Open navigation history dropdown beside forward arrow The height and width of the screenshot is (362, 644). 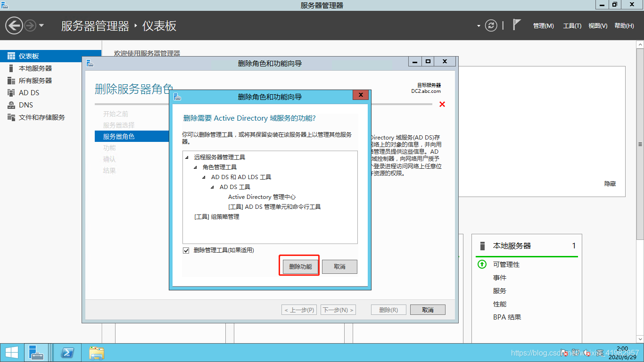[x=41, y=25]
